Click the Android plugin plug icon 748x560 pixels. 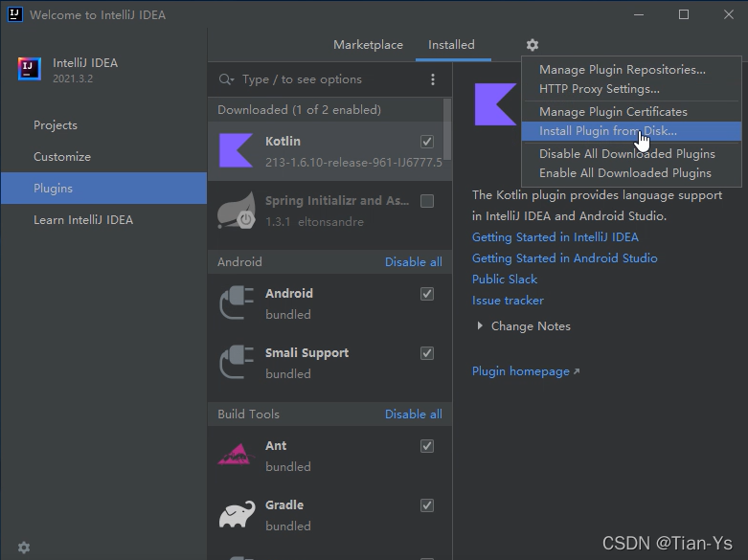(x=237, y=302)
